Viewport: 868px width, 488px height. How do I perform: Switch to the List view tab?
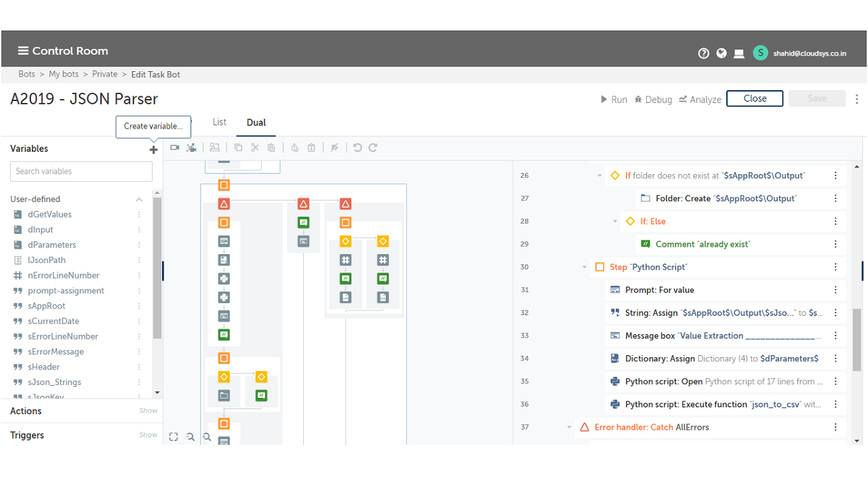(220, 122)
